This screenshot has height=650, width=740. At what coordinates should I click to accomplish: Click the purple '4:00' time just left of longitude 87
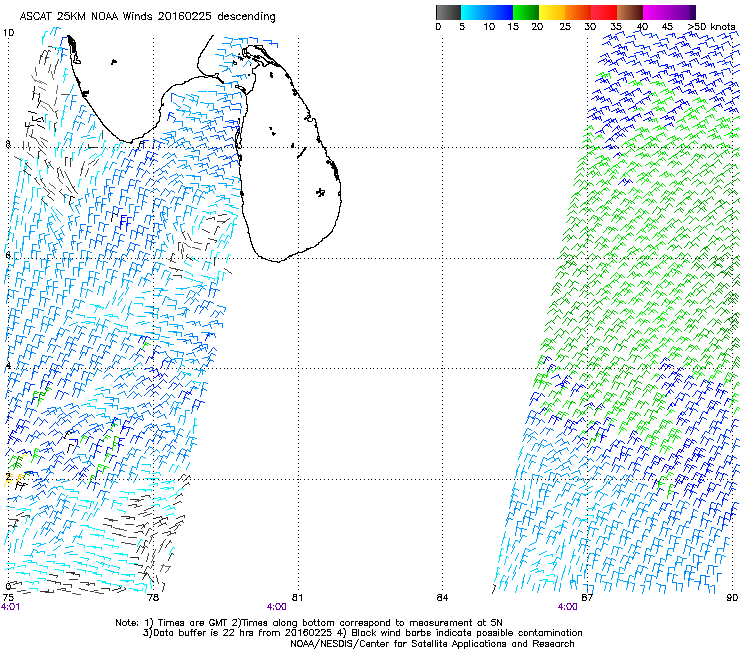[x=567, y=607]
